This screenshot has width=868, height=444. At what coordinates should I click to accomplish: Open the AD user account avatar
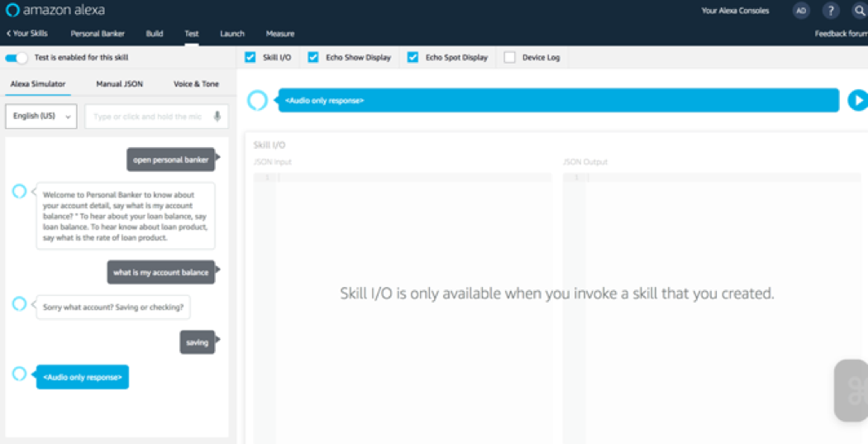[800, 11]
